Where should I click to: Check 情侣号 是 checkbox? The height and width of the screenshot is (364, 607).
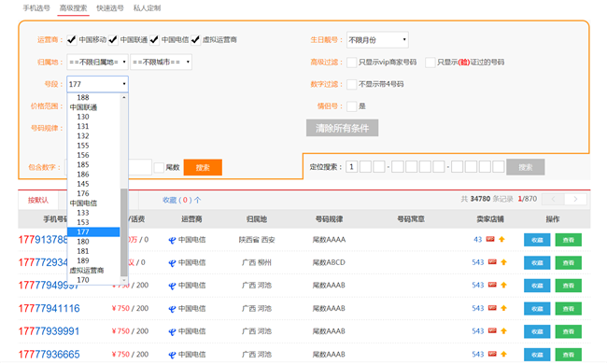point(351,106)
